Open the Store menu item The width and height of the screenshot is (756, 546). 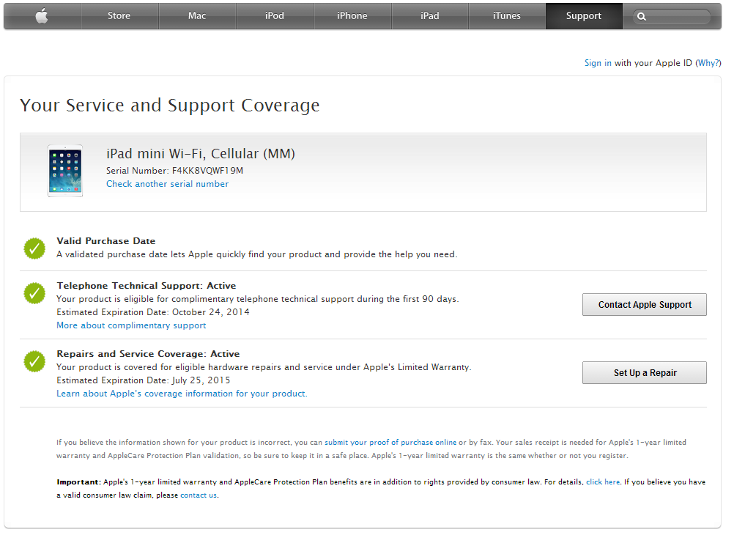point(119,16)
